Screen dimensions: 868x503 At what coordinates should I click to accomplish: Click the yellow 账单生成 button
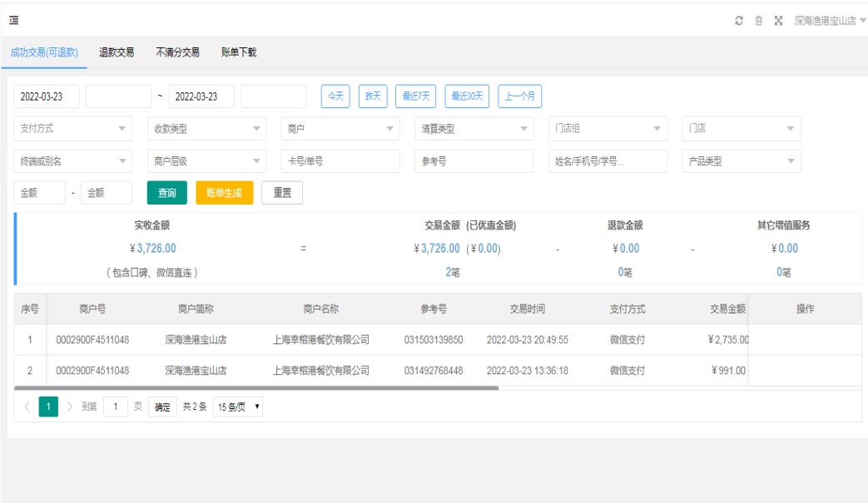coord(224,193)
